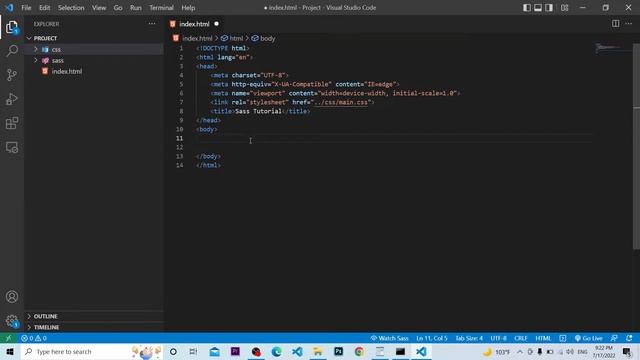
Task: Open the Run and Debug view
Action: (x=12, y=99)
